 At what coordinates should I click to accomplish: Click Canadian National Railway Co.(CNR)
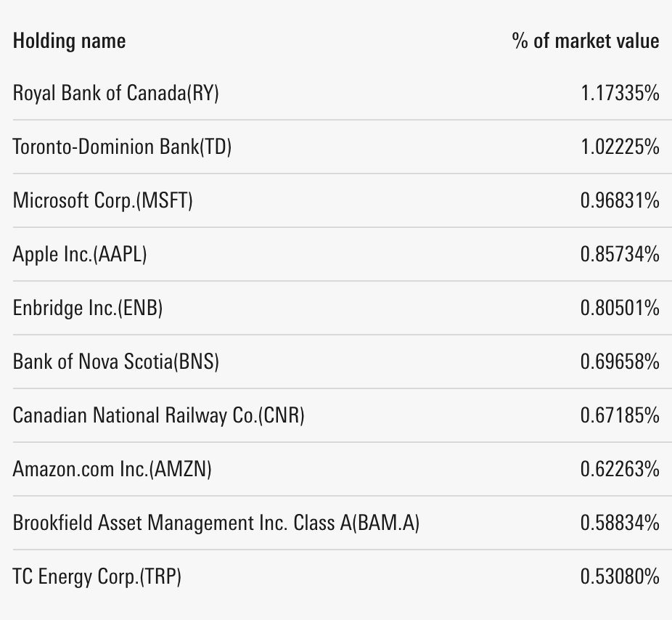(x=158, y=415)
